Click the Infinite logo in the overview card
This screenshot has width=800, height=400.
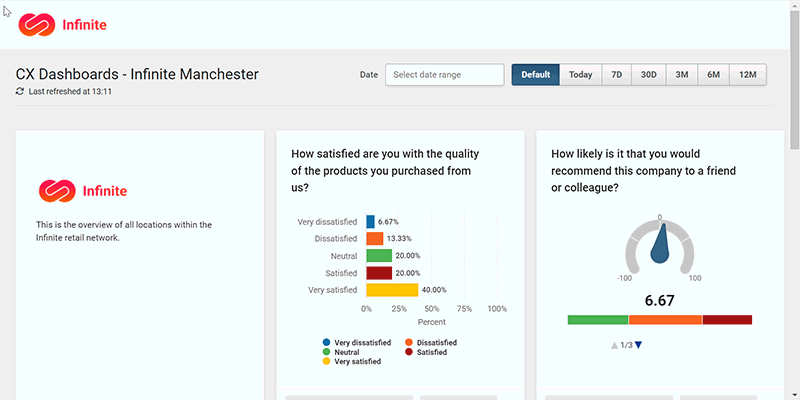[x=83, y=190]
